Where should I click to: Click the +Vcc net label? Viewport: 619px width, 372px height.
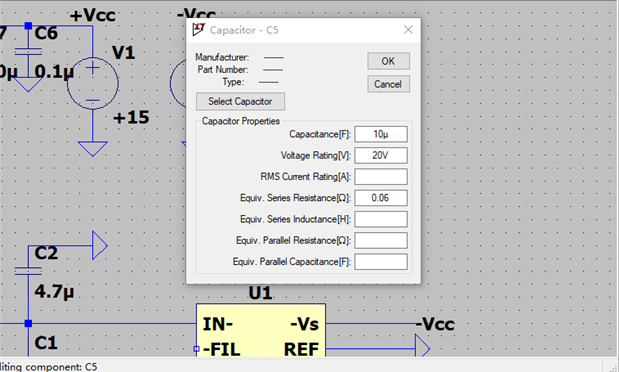tap(93, 16)
